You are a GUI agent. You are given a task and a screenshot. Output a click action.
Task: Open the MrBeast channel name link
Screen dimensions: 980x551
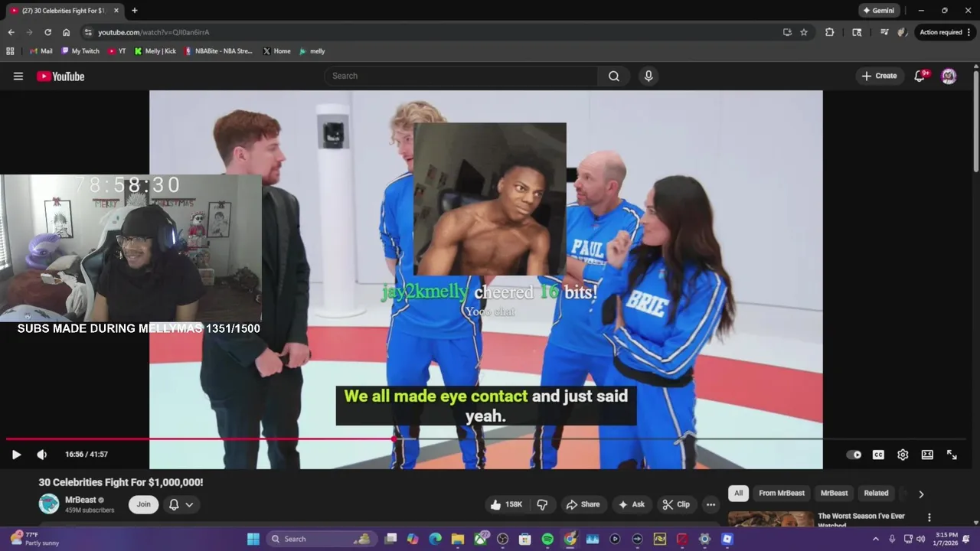[x=80, y=500]
